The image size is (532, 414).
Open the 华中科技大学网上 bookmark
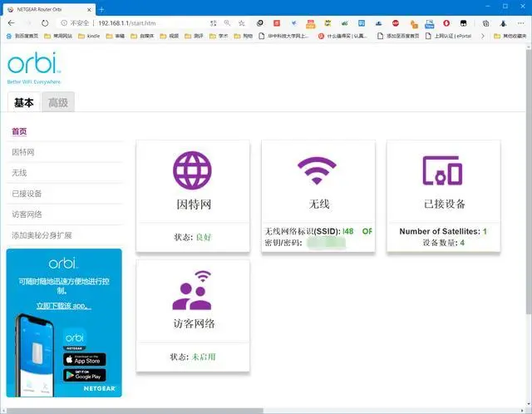tap(283, 36)
